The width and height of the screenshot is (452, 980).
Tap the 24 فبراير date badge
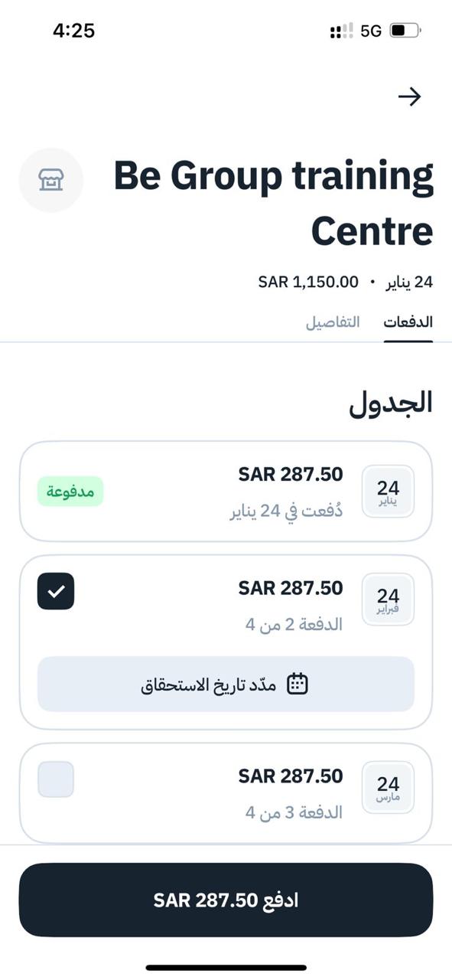tap(388, 599)
